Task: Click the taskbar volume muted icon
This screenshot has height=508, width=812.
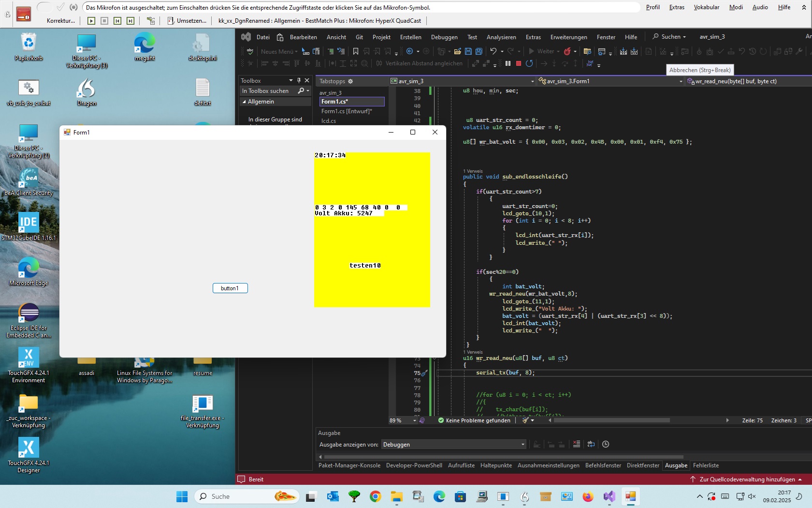Action: [752, 496]
